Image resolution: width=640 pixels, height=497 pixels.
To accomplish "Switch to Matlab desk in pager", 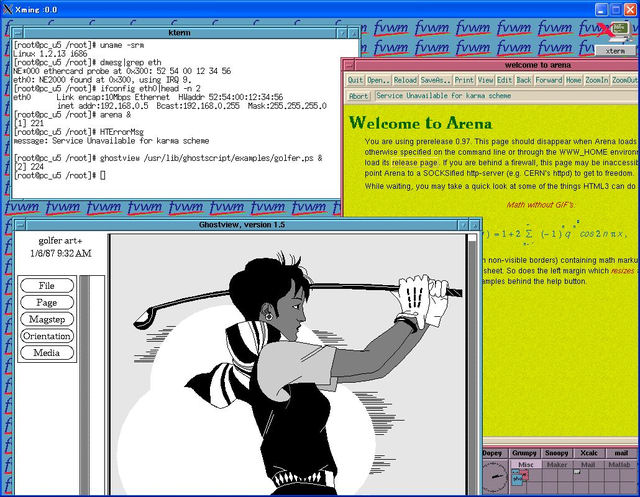I will pos(620,464).
